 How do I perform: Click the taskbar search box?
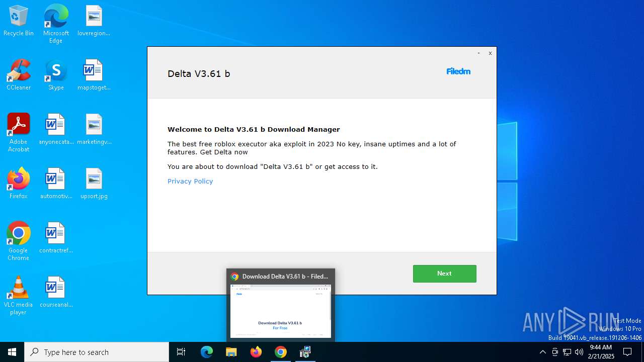97,352
